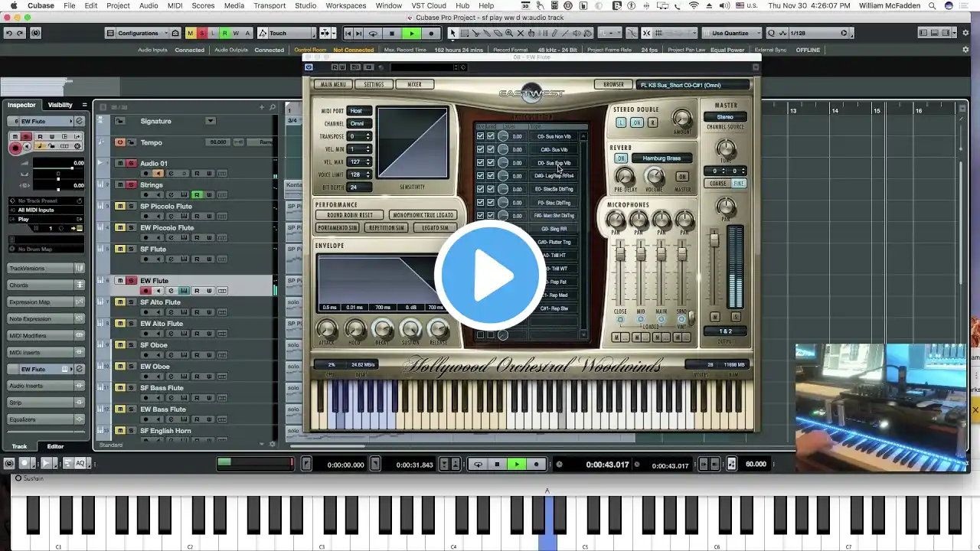Image resolution: width=980 pixels, height=551 pixels.
Task: Uncheck first checkbox of D0- Sus Exp Vib
Action: pos(480,162)
